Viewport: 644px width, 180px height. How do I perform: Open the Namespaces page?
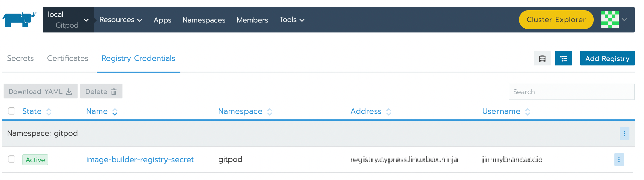coord(204,20)
